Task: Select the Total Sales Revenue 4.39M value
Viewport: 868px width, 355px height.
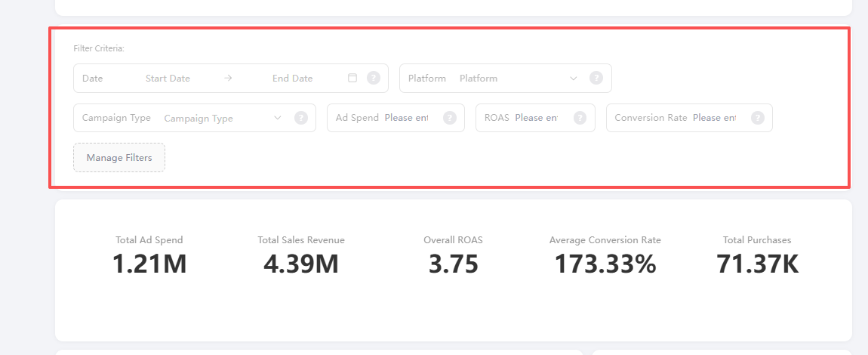Action: tap(301, 264)
